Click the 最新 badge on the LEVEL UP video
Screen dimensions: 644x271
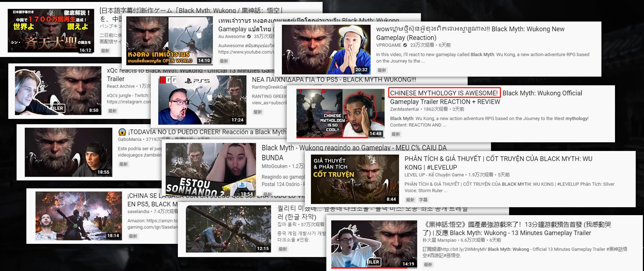[x=410, y=200]
